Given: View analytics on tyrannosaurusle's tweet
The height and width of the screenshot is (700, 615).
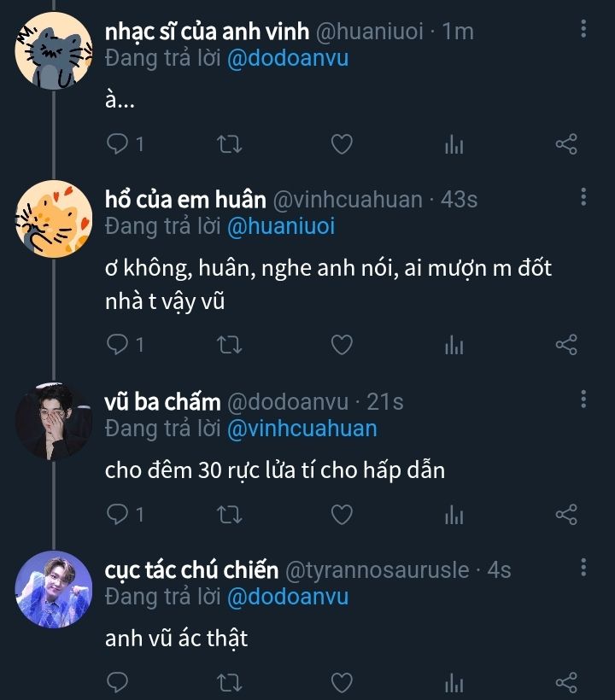Looking at the screenshot, I should 454,682.
